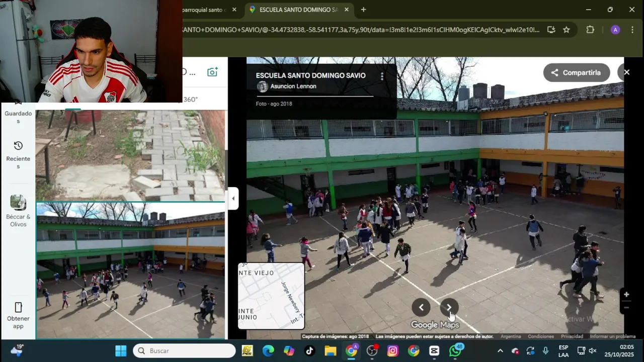Go to the next photo with the right arrow
644x362 pixels.
coord(449,308)
